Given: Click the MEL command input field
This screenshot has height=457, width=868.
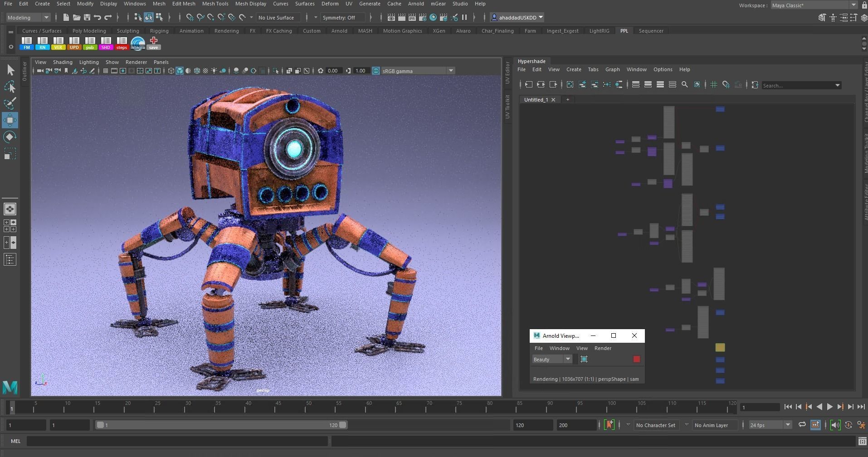Looking at the screenshot, I should tap(177, 441).
